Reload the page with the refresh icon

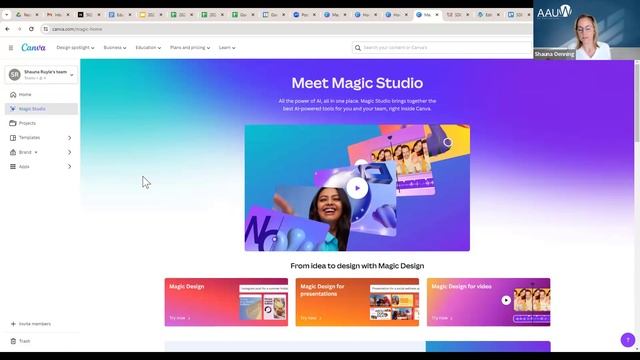click(31, 29)
